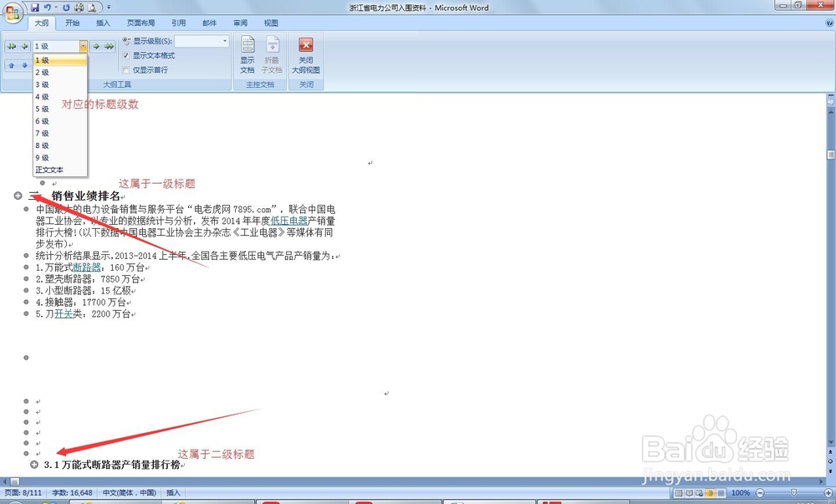Screen dimensions: 836x504
Task: Click the zoom slider handle
Action: point(794,493)
